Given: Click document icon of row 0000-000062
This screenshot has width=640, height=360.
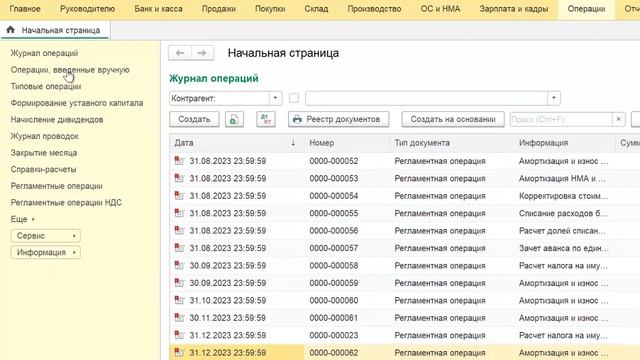Looking at the screenshot, I should tap(179, 352).
